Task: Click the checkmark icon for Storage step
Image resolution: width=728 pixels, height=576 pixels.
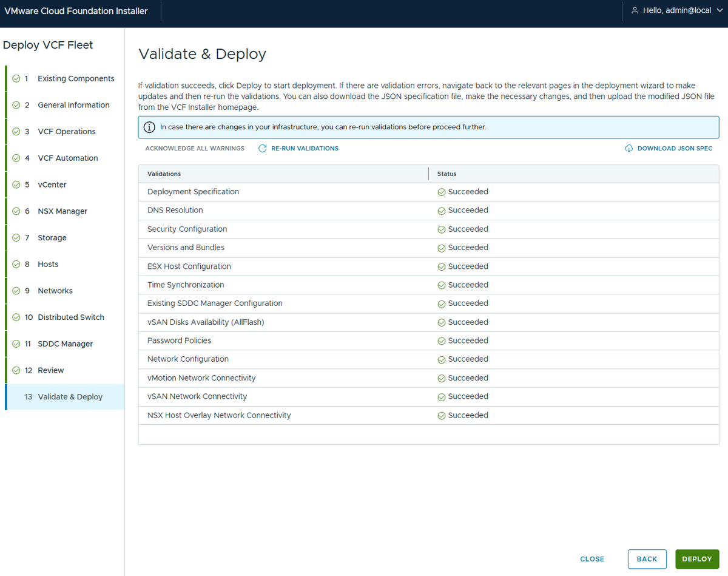Action: click(16, 237)
